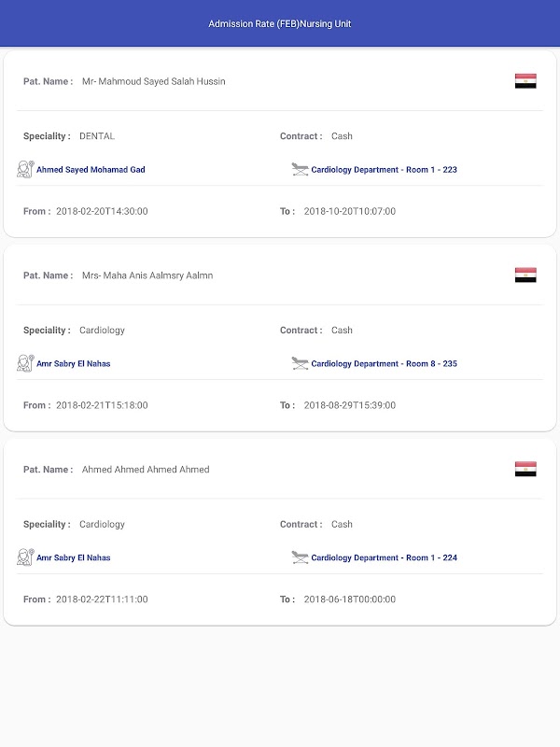The width and height of the screenshot is (560, 747).
Task: Open doctor Ahmed Sayed Mohamad Gad link
Action: (91, 170)
